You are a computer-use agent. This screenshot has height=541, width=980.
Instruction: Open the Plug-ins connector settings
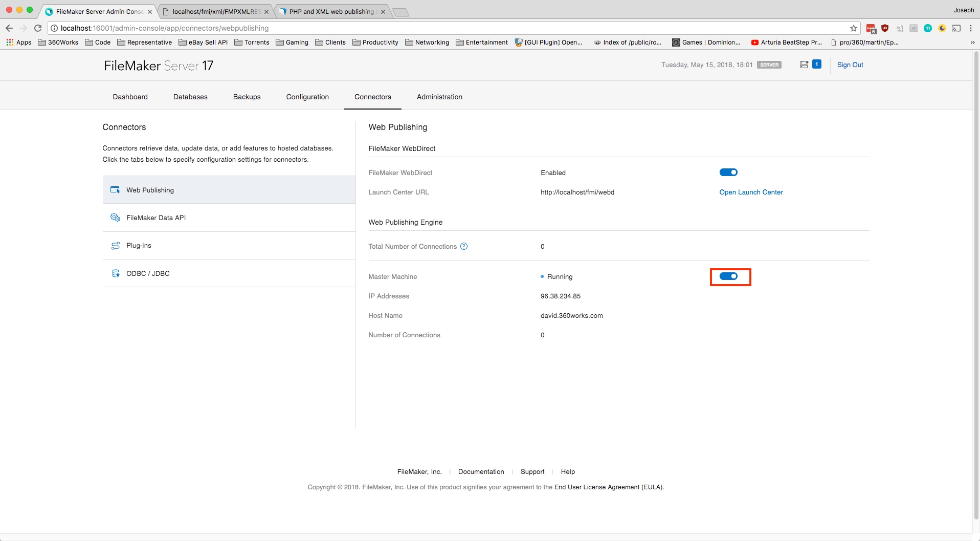(x=229, y=245)
